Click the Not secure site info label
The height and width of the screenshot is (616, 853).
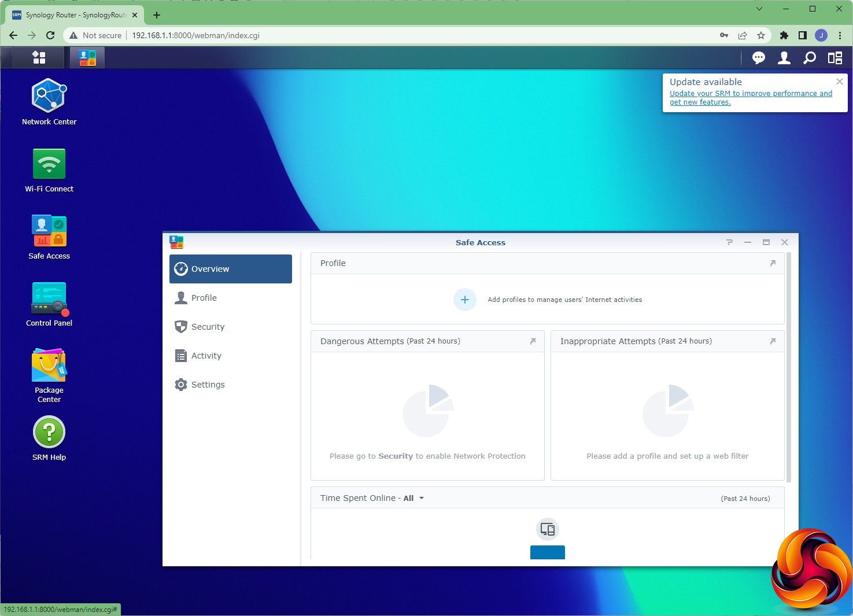point(95,35)
